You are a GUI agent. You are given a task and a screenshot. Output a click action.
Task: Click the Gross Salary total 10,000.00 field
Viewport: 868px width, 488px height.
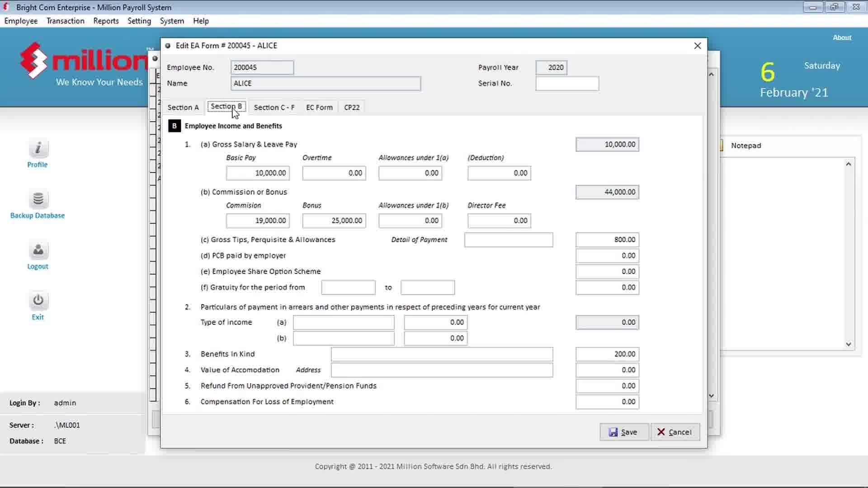point(607,145)
